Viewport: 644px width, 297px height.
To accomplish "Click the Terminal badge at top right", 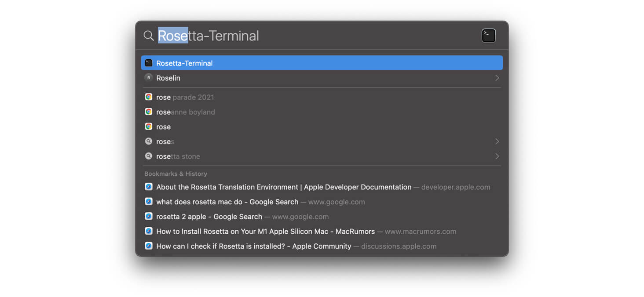I will click(x=488, y=35).
